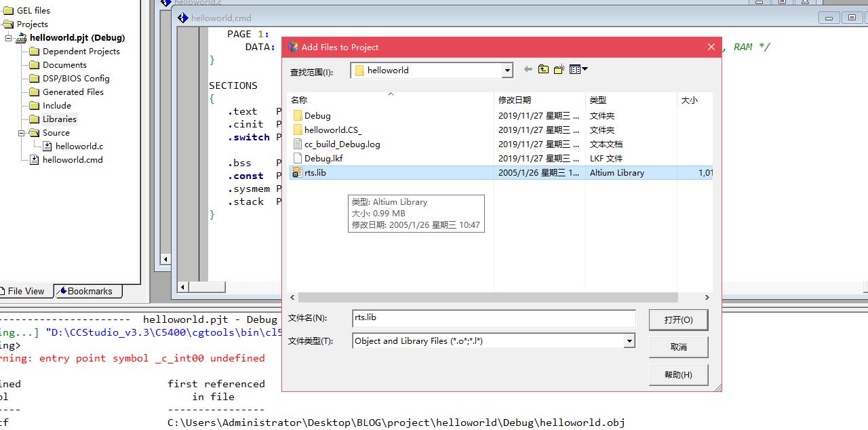Click the file list horizontal scrollbar
868x430 pixels.
click(487, 298)
